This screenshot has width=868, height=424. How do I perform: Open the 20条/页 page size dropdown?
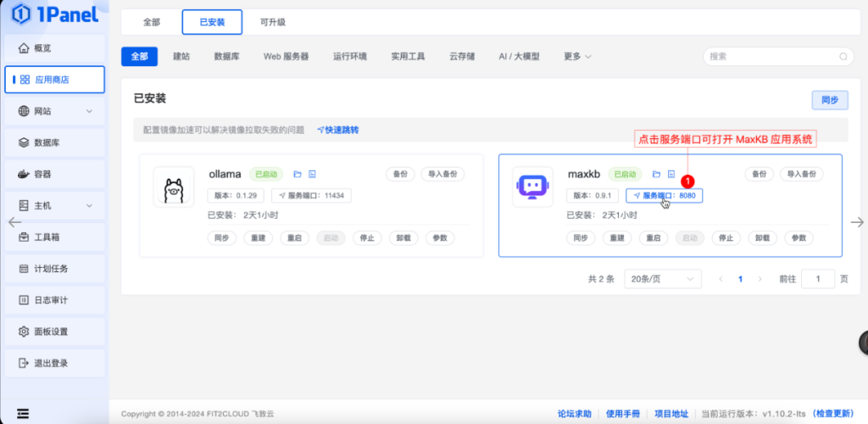click(x=663, y=279)
